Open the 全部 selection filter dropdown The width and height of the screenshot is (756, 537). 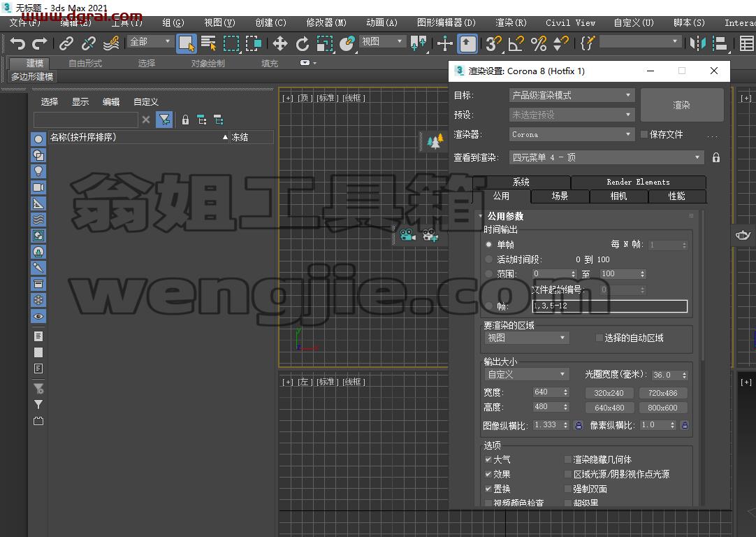coord(150,42)
